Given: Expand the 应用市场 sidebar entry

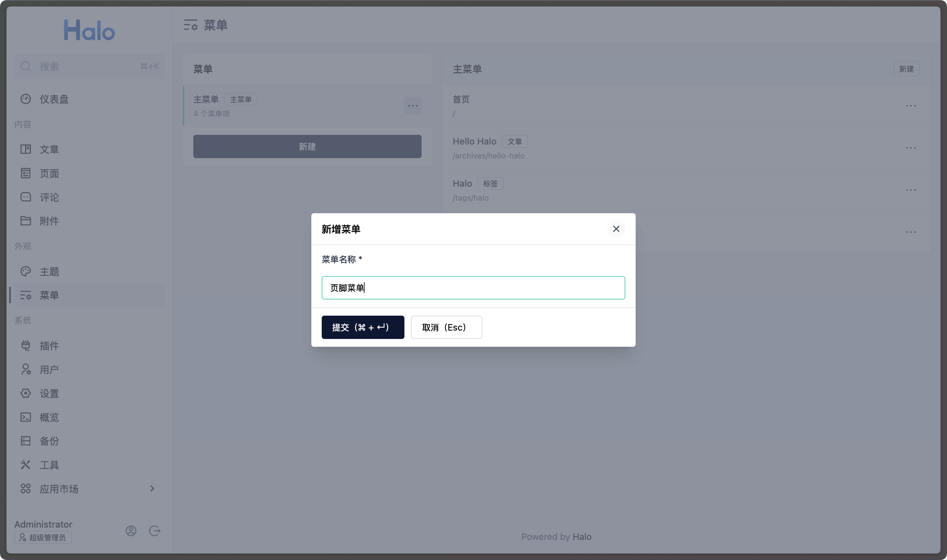Looking at the screenshot, I should (152, 488).
